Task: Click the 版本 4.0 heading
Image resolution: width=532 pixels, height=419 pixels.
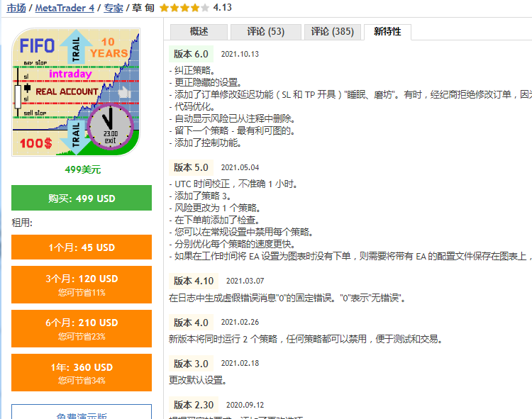Action: 191,323
